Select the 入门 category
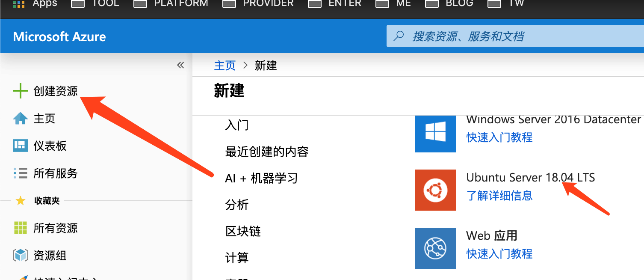The image size is (644, 280). tap(237, 125)
